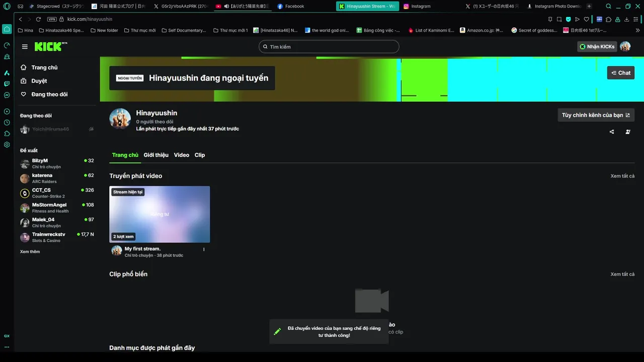Open browser downloads icon
The image size is (644, 362).
point(626,19)
